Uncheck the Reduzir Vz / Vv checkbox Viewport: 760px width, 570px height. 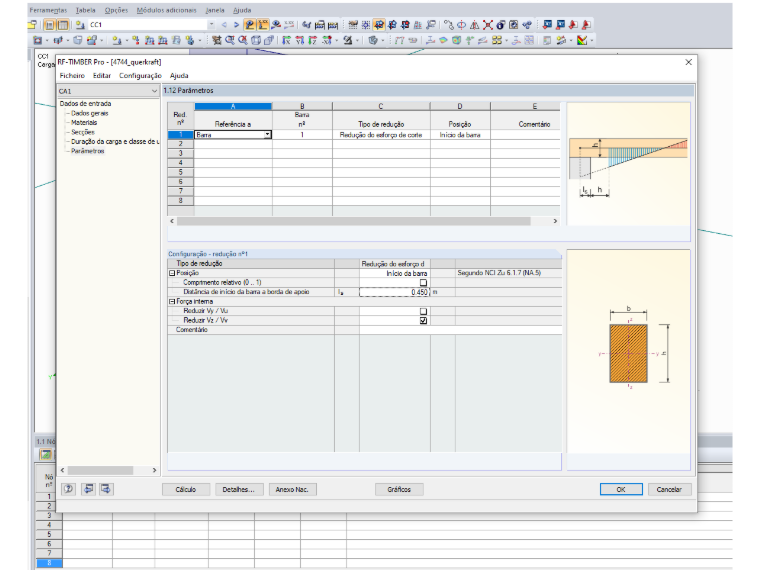[x=423, y=320]
